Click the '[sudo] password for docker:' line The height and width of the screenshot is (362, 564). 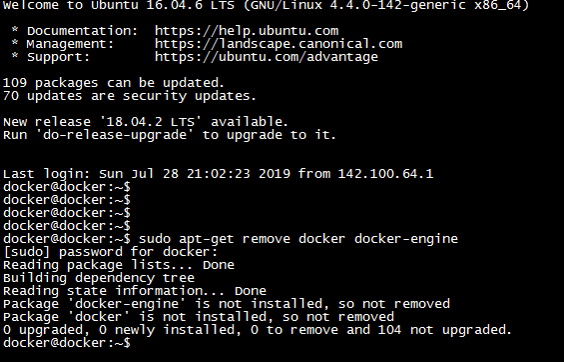click(x=110, y=252)
